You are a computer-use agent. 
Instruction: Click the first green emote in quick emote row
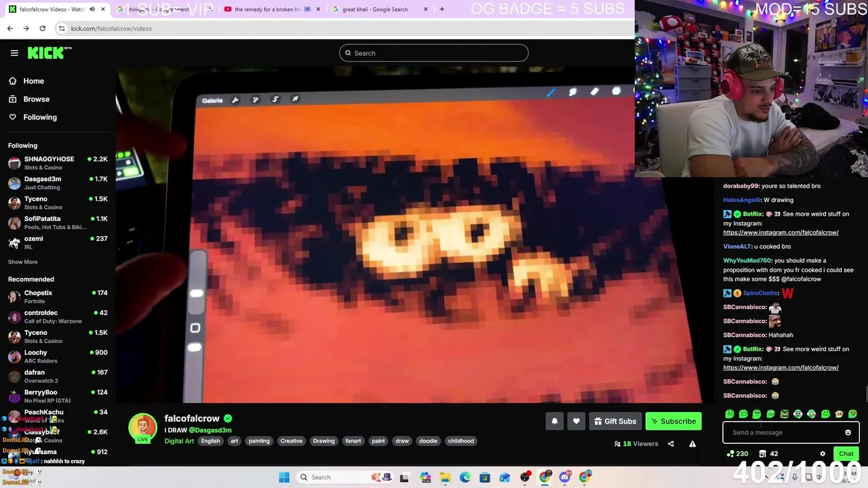[730, 414]
